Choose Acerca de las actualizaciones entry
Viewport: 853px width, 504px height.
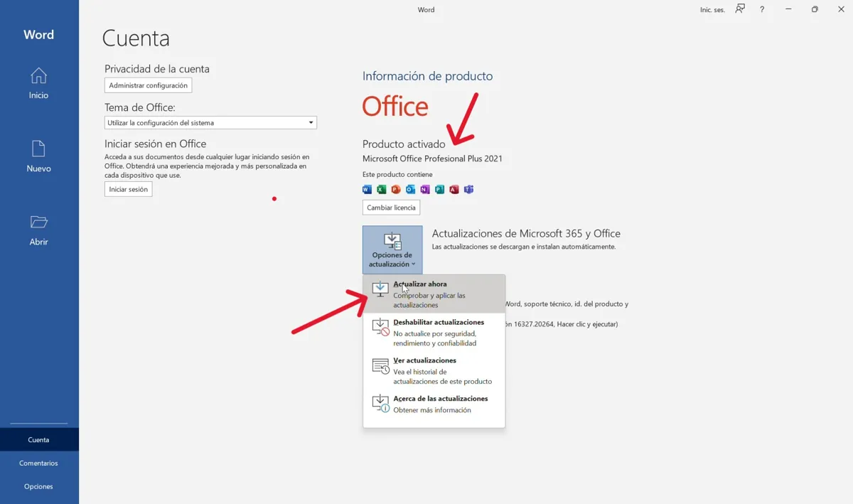[x=434, y=404]
